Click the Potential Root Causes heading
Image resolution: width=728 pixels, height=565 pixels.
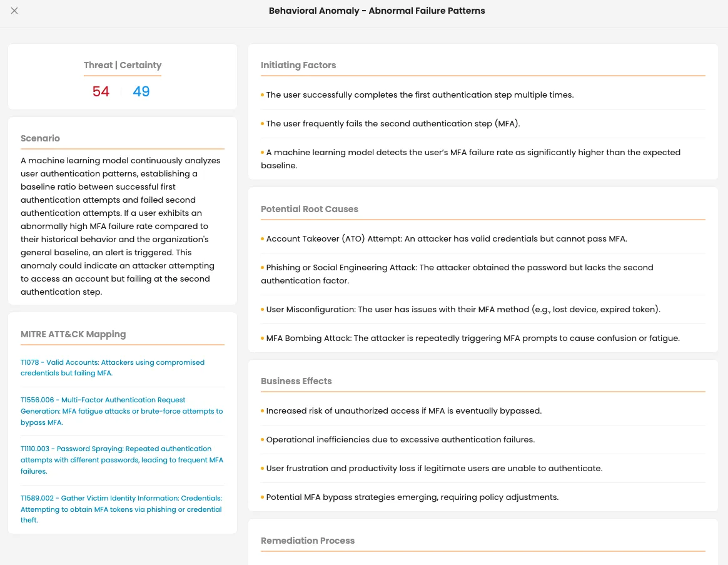pyautogui.click(x=309, y=209)
